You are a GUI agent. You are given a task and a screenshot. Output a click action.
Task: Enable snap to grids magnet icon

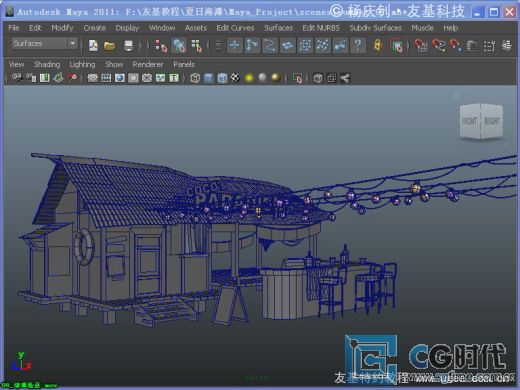pyautogui.click(x=421, y=45)
